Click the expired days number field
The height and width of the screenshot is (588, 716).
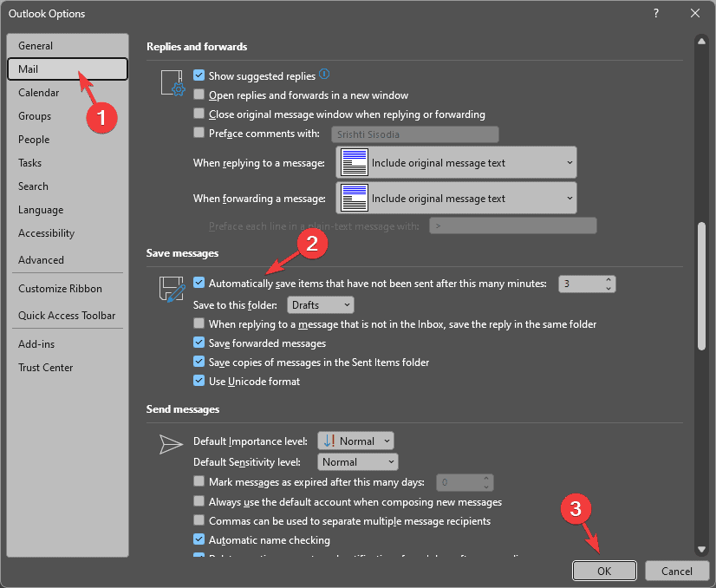click(x=459, y=482)
